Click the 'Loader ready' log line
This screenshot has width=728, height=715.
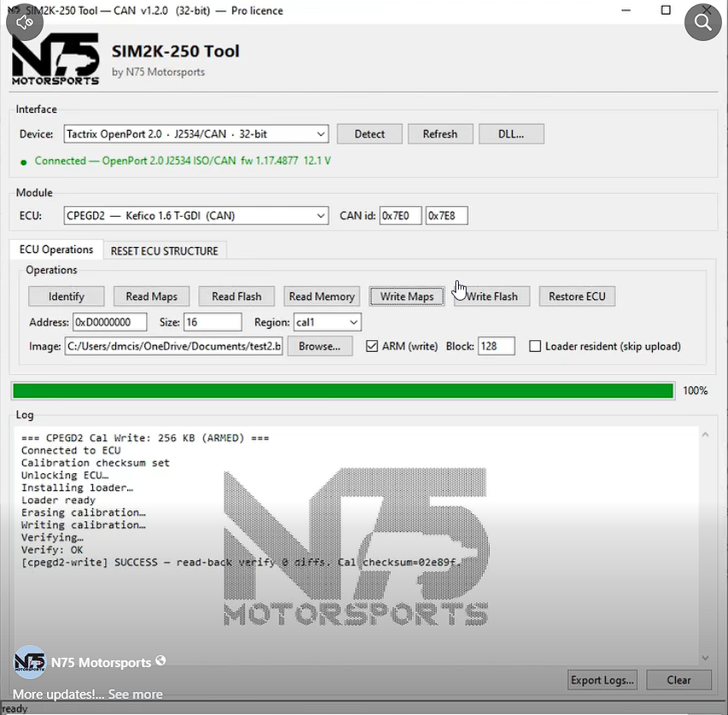[58, 501]
